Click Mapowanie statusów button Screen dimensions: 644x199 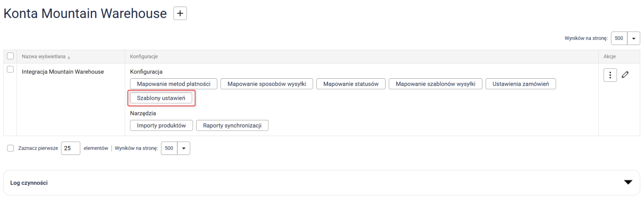click(351, 84)
